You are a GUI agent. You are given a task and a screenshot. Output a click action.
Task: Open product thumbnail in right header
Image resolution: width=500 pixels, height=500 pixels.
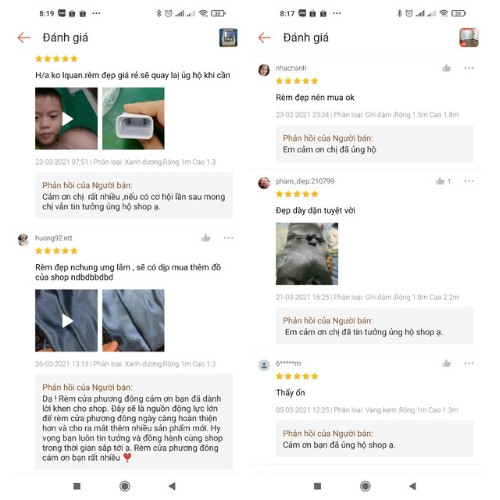pos(469,37)
